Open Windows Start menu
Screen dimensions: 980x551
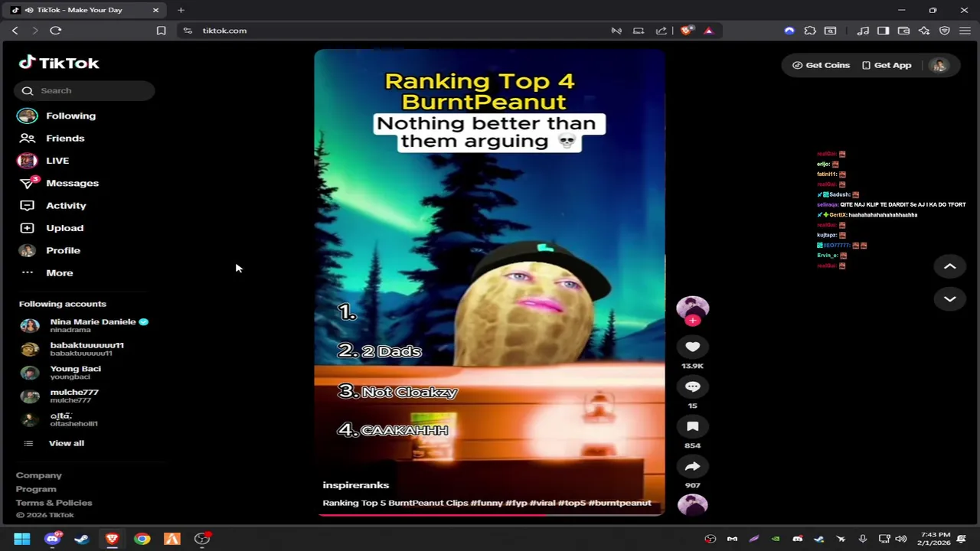tap(21, 539)
